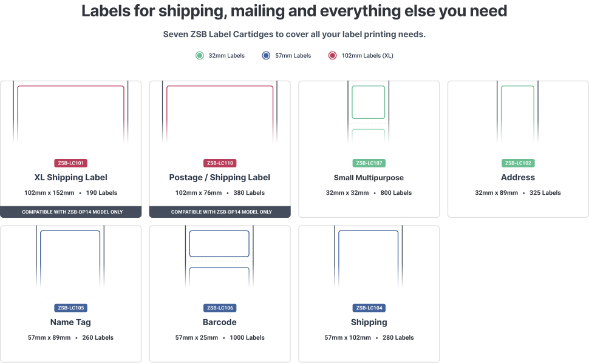Viewport: 589px width, 364px height.
Task: Click the Postage / Shipping Label illustration
Action: tap(220, 118)
